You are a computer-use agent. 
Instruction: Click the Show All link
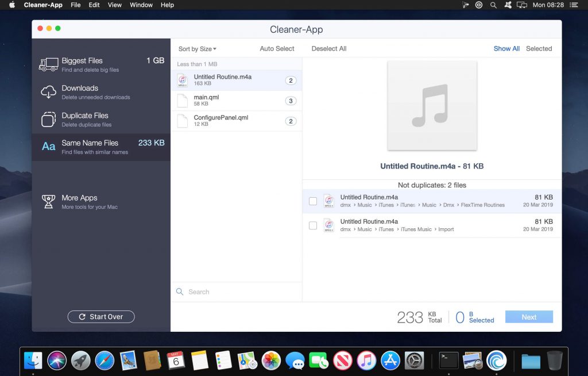coord(506,49)
